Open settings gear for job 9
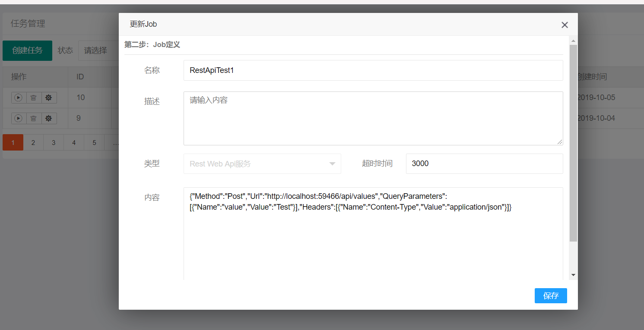 [48, 118]
